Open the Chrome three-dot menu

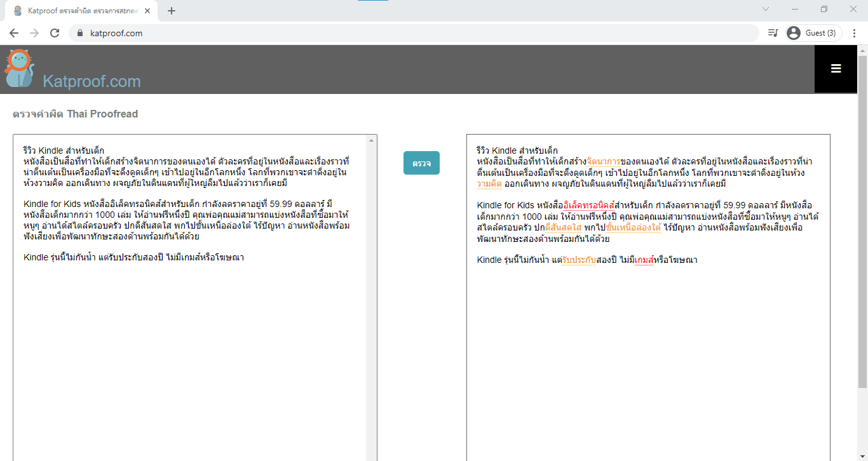[x=853, y=33]
